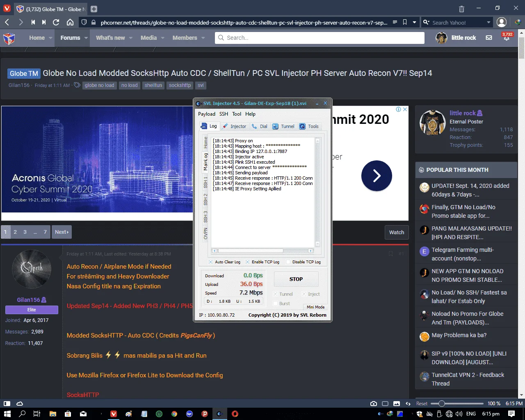Open the SSH menu in SVL Injector
The image size is (525, 420).
(x=224, y=114)
